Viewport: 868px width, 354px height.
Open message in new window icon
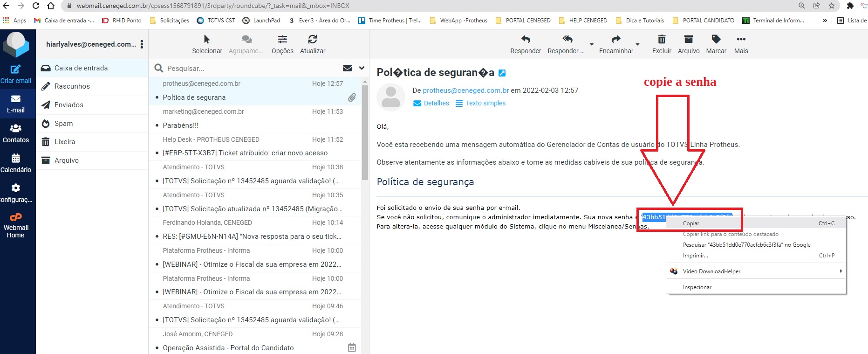coord(502,73)
